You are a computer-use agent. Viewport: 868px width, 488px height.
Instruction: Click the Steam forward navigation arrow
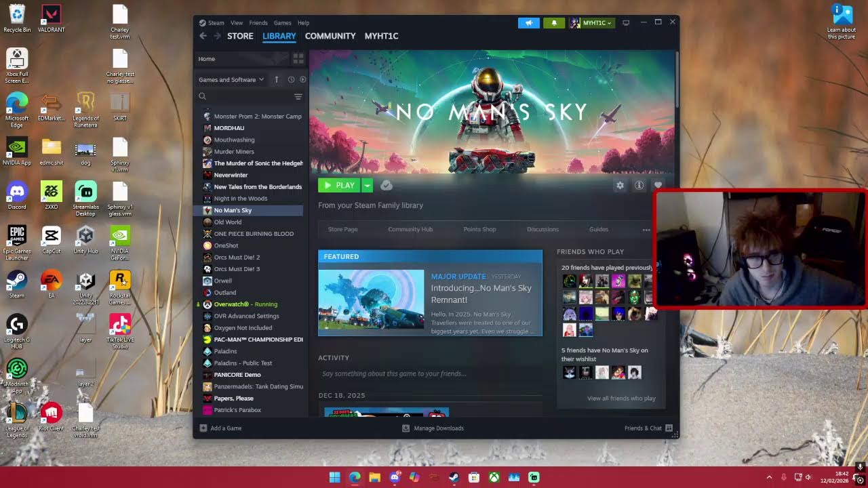coord(217,36)
